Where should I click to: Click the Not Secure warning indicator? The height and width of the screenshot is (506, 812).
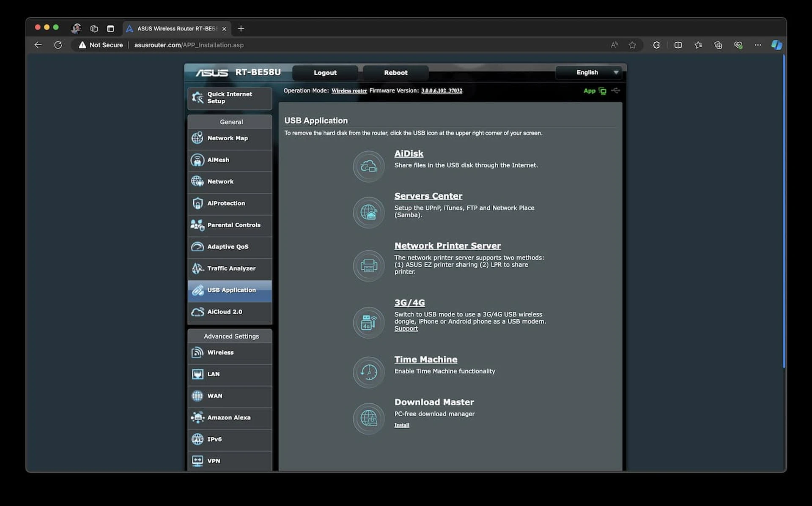point(101,45)
